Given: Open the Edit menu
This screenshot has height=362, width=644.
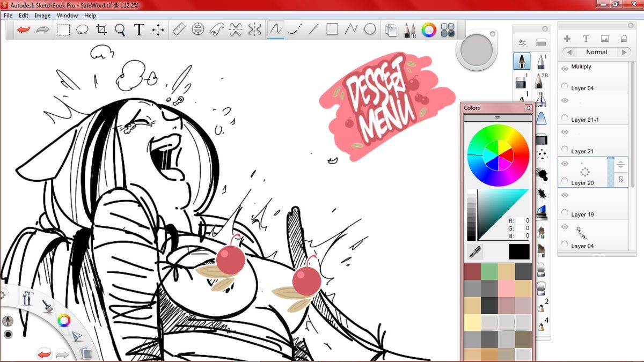Looking at the screenshot, I should (24, 16).
